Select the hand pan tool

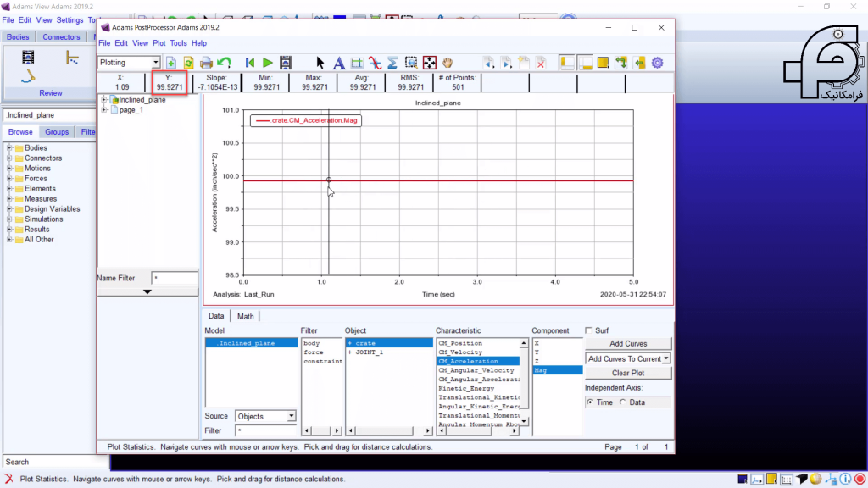(x=448, y=63)
